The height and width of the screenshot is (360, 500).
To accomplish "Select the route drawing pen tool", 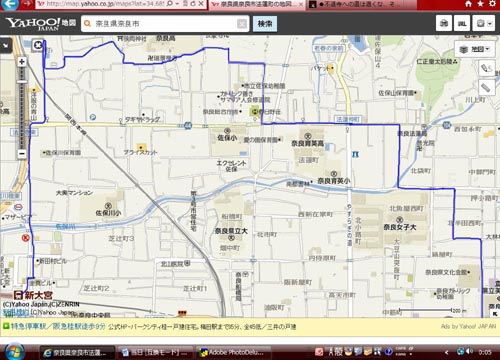I will [486, 68].
